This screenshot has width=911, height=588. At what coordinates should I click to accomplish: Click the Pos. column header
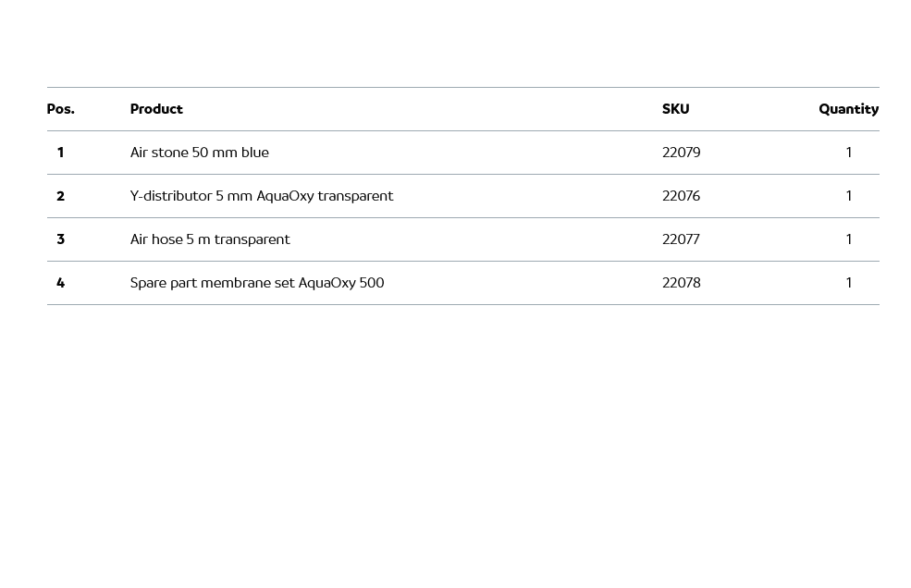pos(60,109)
